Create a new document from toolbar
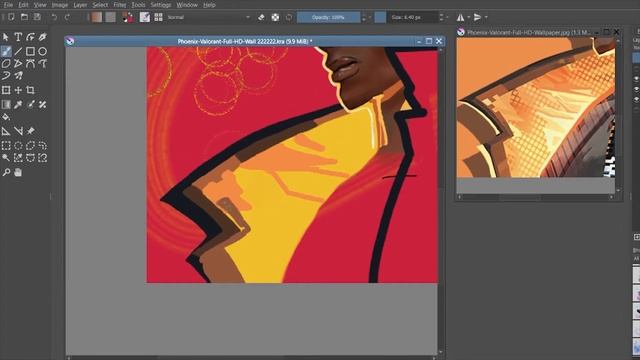 (x=11, y=17)
